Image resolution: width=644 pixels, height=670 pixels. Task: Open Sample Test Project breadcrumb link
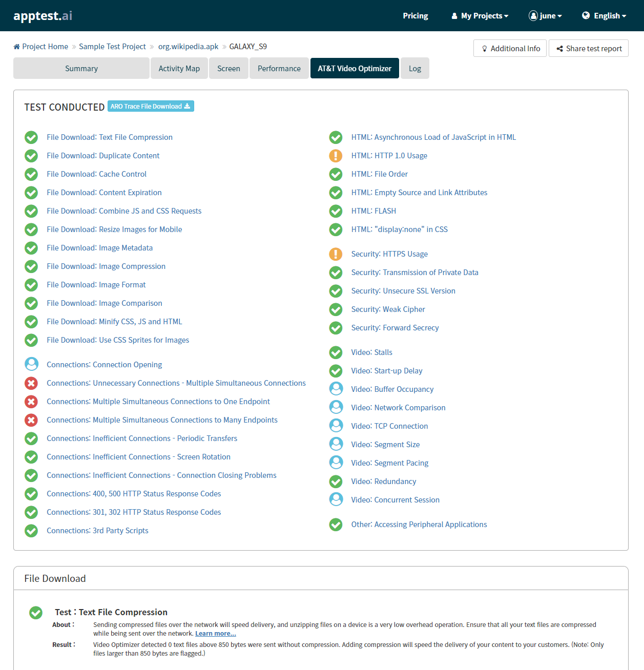[x=112, y=47]
